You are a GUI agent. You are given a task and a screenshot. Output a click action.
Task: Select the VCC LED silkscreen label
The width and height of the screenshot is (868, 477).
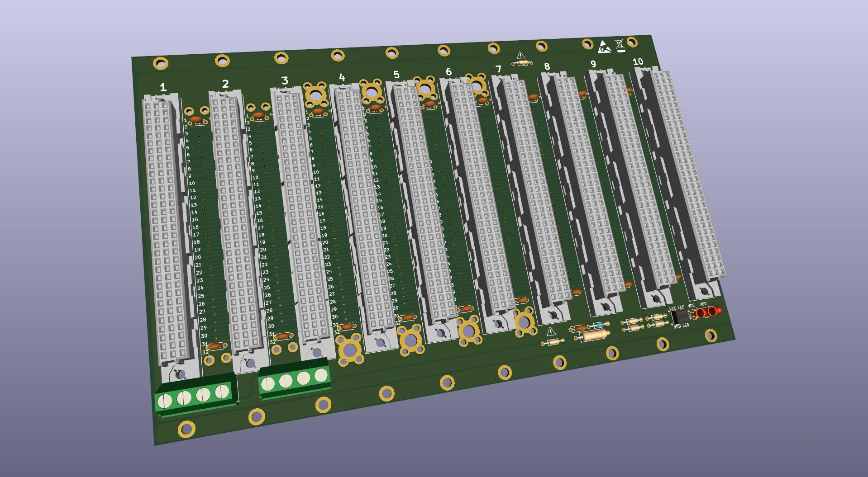pos(677,308)
